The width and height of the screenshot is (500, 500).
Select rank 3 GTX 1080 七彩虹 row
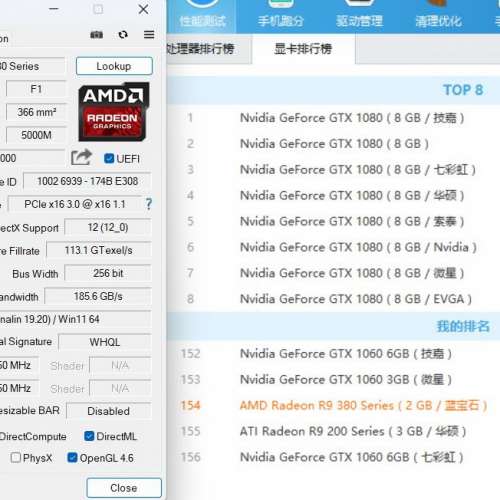pyautogui.click(x=333, y=169)
